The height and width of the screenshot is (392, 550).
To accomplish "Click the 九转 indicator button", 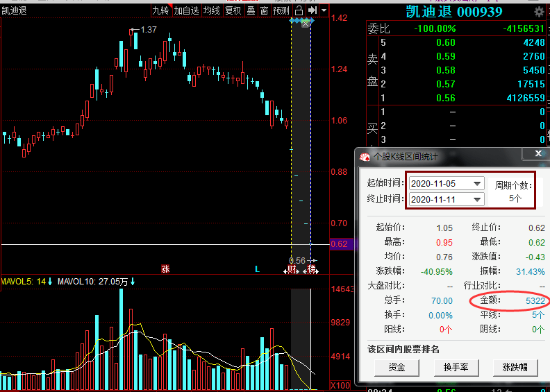I will [x=160, y=10].
